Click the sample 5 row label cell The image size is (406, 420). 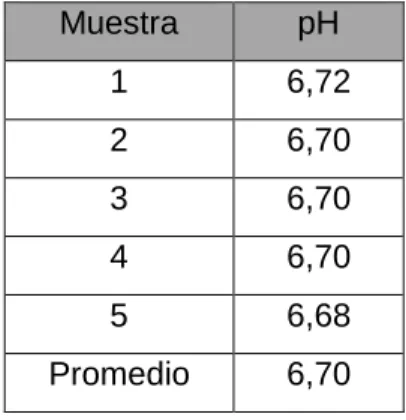point(119,324)
